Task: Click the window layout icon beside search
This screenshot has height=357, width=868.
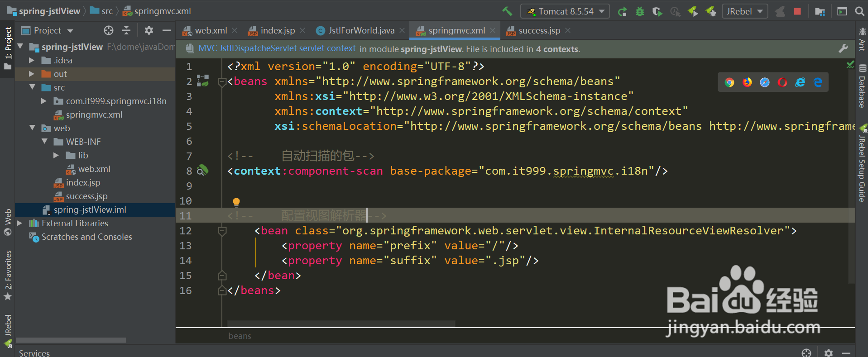Action: (842, 12)
